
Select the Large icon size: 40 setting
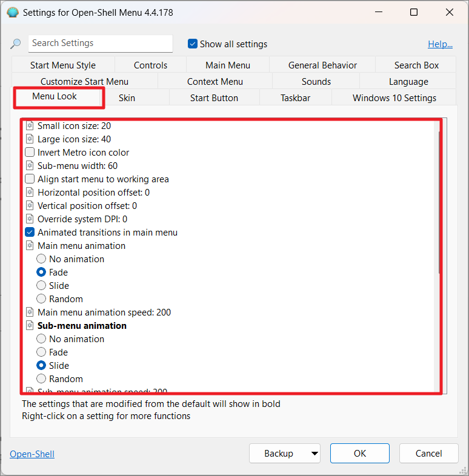point(74,139)
